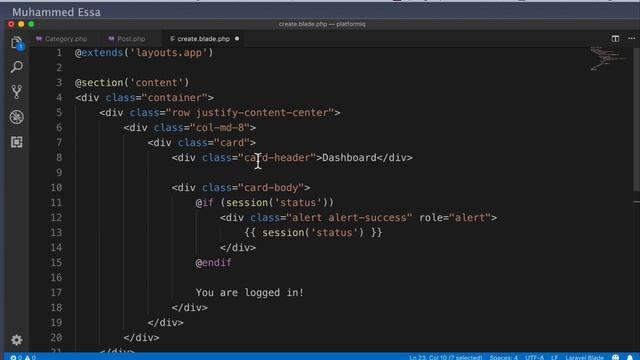Screen dimensions: 640x360
Task: Click role="alert" attribute on line 12
Action: (x=455, y=218)
